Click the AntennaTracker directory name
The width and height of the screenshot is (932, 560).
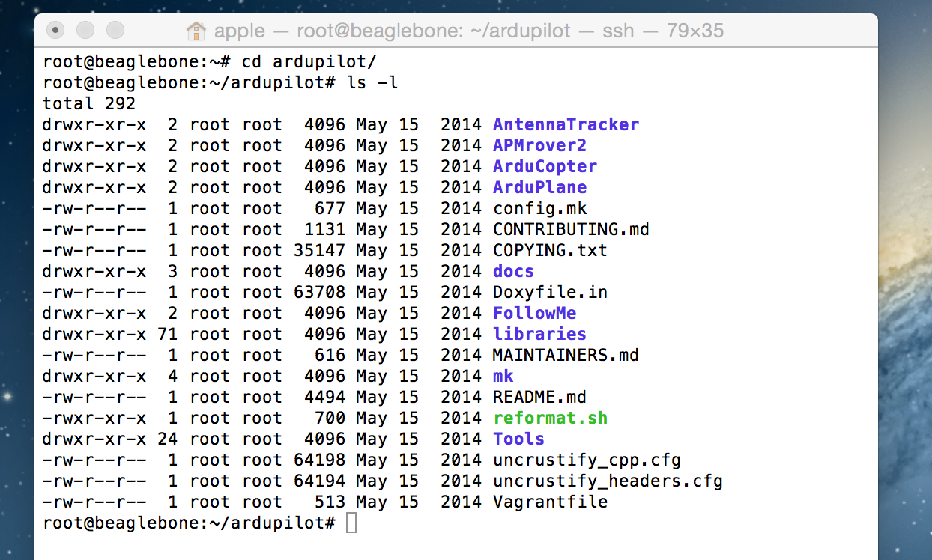click(x=566, y=124)
